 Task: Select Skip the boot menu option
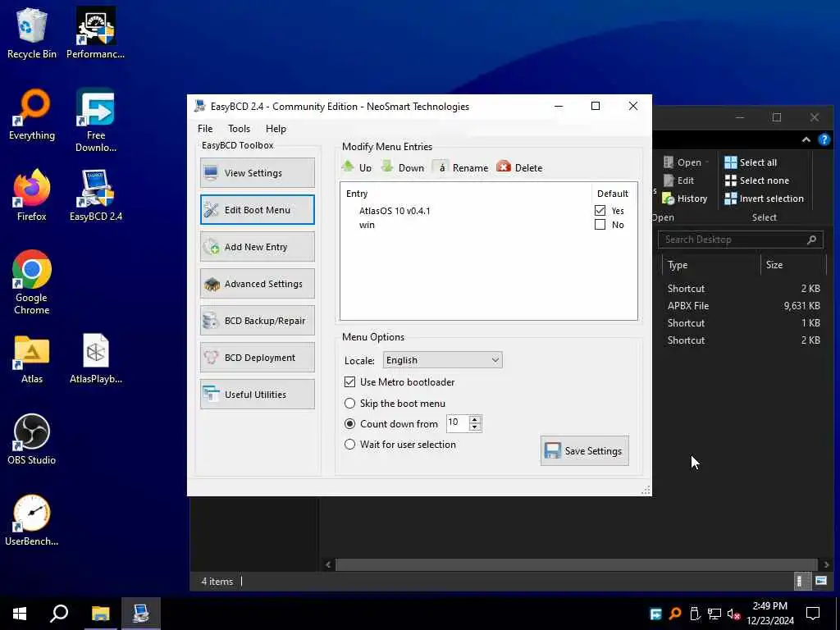click(349, 403)
